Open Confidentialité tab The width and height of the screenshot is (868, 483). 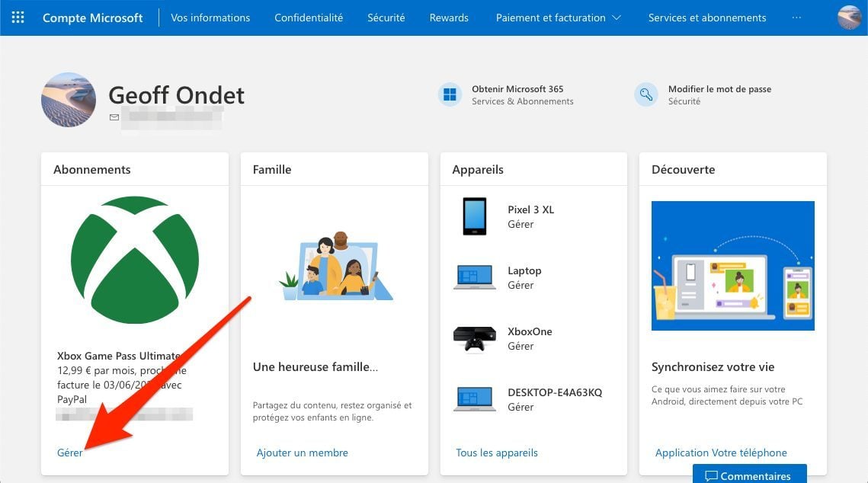tap(309, 18)
